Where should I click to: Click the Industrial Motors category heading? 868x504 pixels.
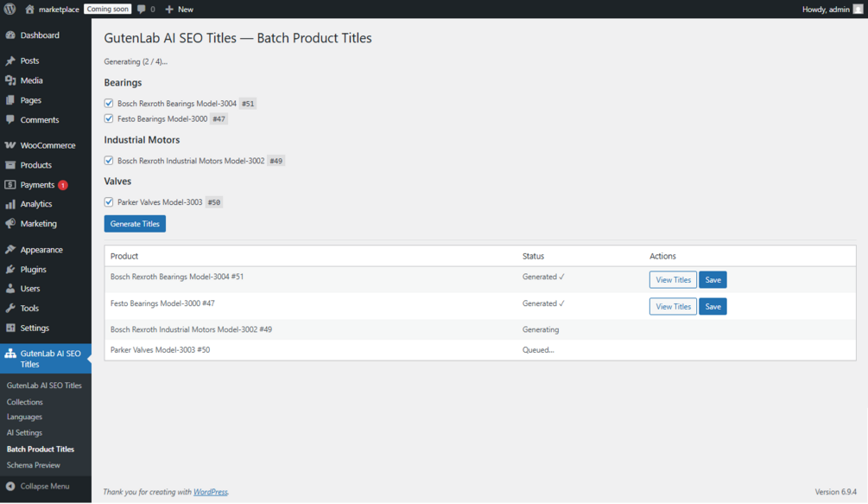coord(142,139)
